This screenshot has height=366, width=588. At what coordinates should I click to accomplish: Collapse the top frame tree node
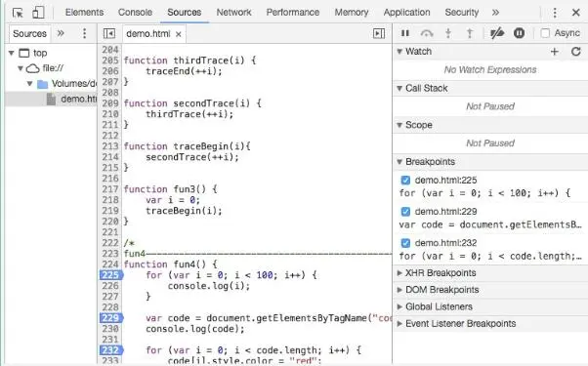point(12,54)
